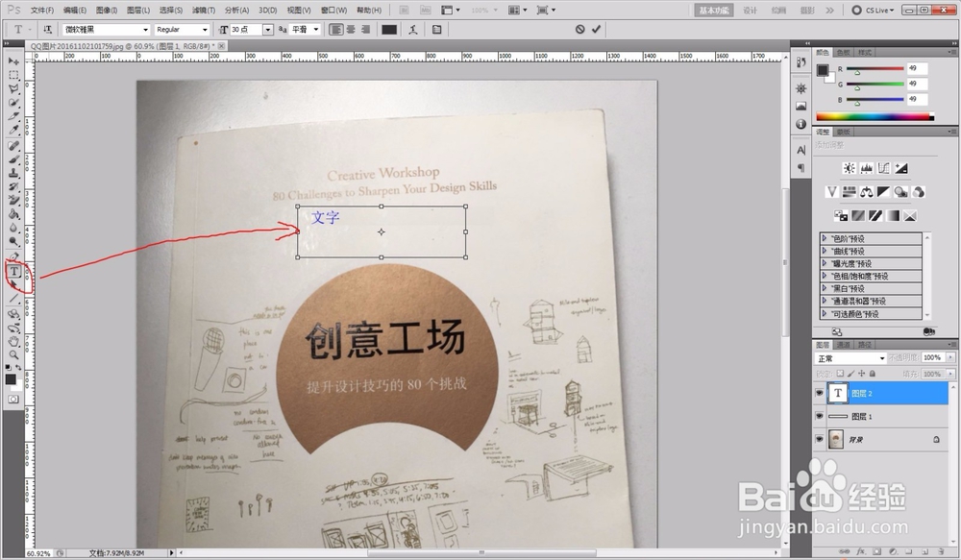961x560 pixels.
Task: Right align text
Action: tap(365, 29)
